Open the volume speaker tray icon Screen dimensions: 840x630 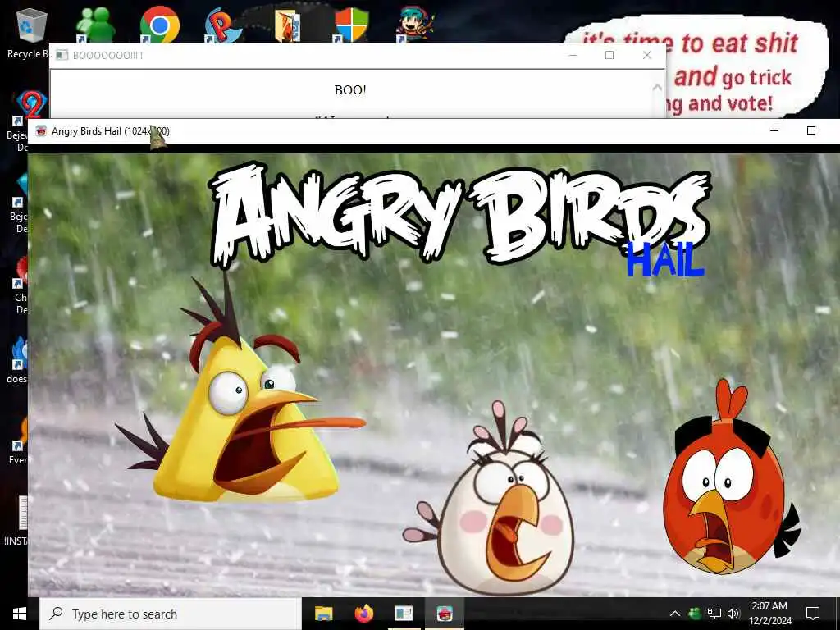[733, 614]
